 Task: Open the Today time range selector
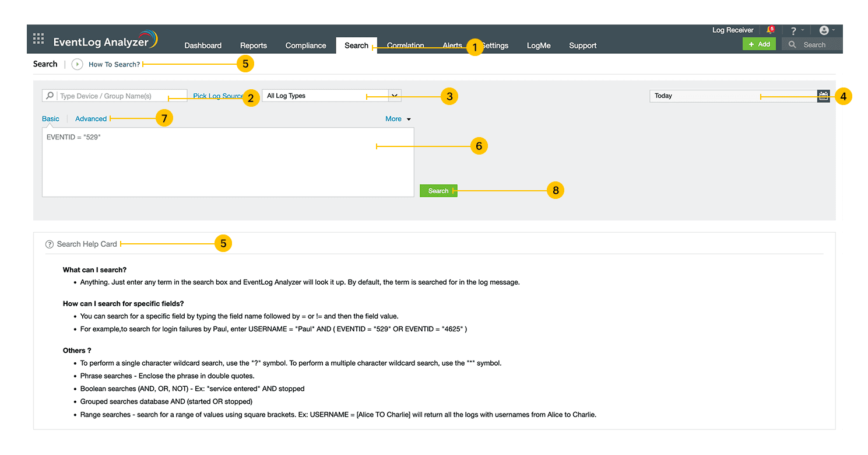tap(733, 96)
